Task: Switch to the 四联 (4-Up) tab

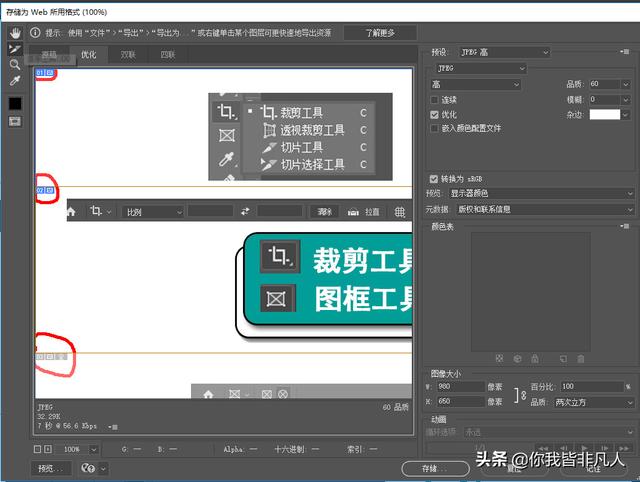Action: pos(167,55)
